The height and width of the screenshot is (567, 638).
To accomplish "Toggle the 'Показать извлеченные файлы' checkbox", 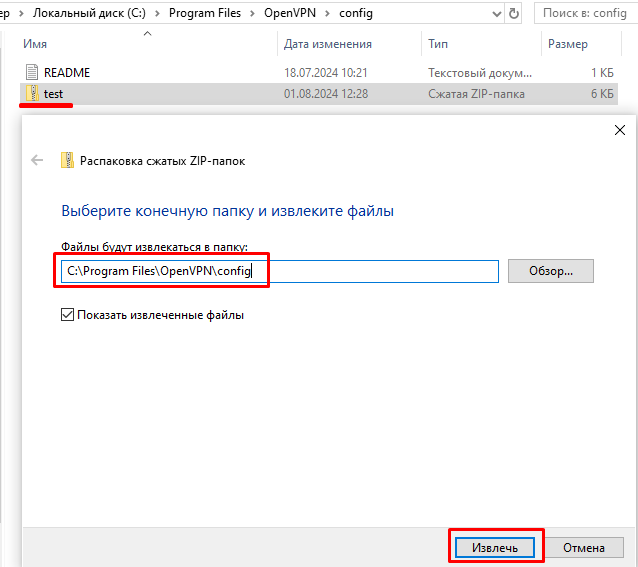I will (68, 315).
